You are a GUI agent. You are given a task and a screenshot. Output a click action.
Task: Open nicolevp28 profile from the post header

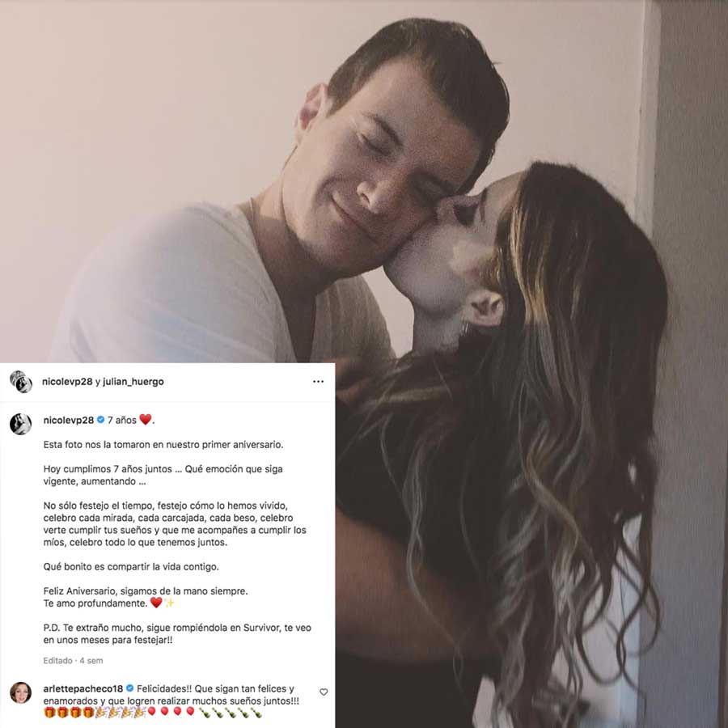coord(67,382)
